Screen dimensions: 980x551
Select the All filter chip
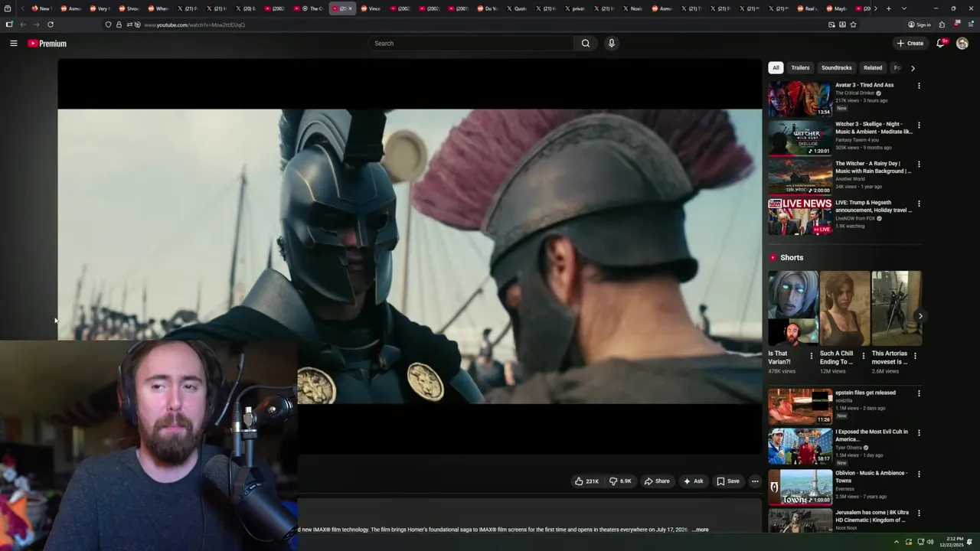pos(776,67)
